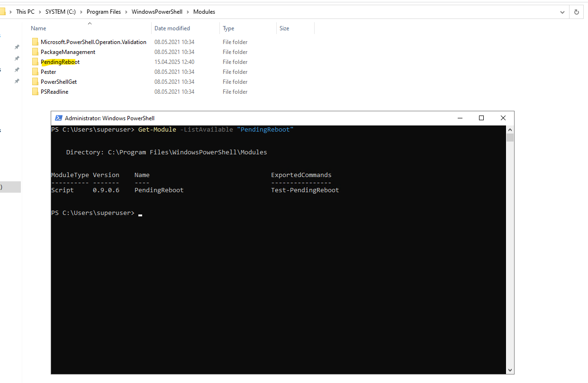Expand chevron after WindowsPowerShell in breadcrumb
Viewport: 588px width, 383px height.
[188, 12]
